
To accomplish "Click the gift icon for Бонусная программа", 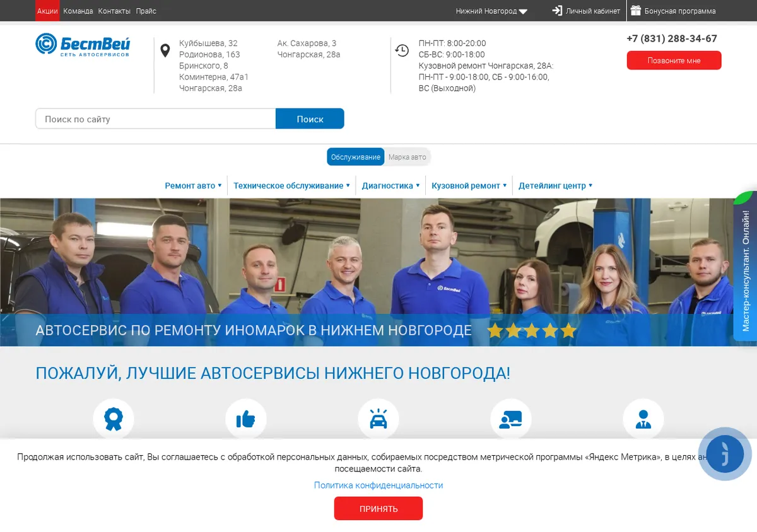I will (x=636, y=11).
